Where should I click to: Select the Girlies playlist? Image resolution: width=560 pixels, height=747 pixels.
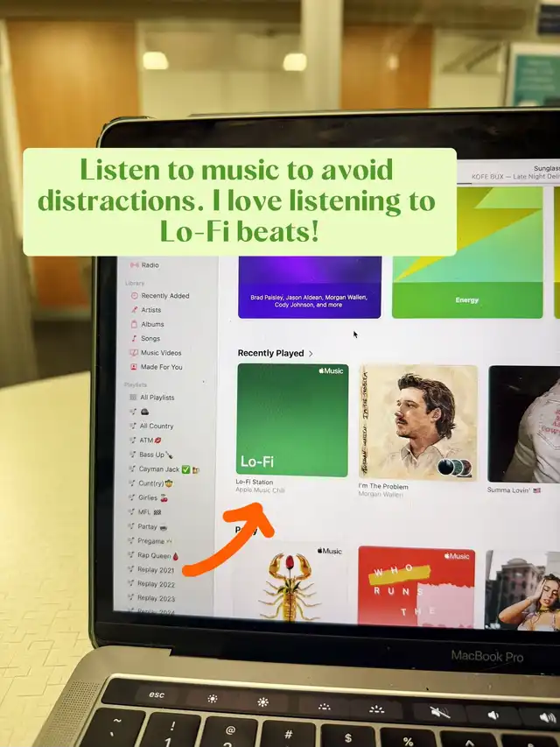click(x=152, y=497)
